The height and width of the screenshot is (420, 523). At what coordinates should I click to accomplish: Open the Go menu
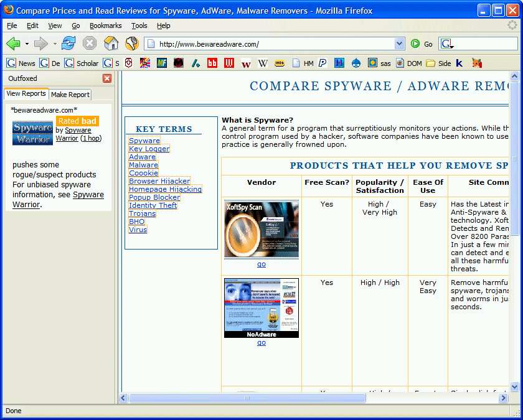(76, 26)
